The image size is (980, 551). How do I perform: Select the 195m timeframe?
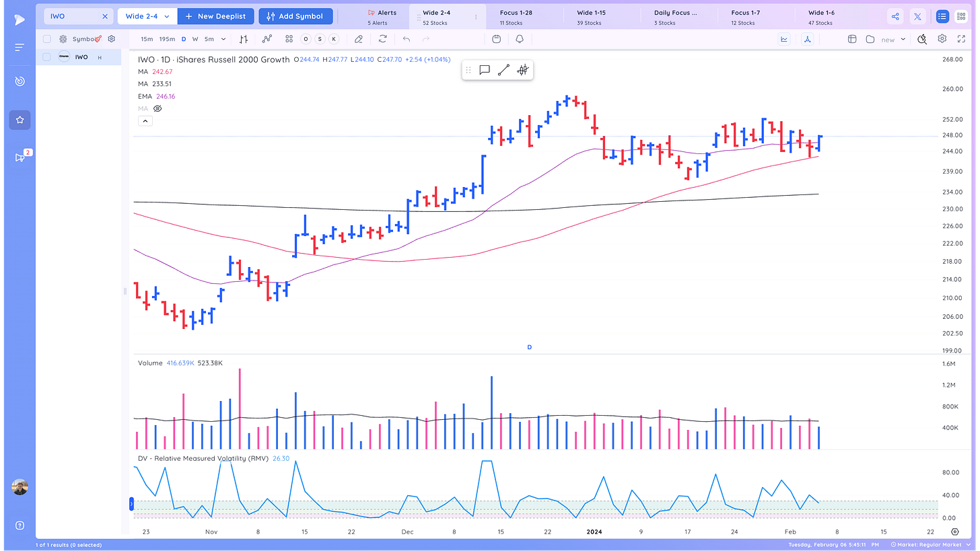tap(167, 39)
